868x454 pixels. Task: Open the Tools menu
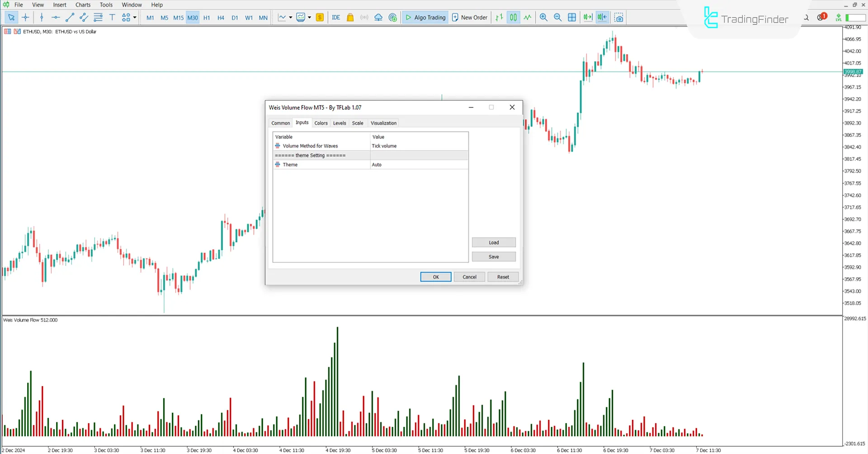tap(106, 5)
